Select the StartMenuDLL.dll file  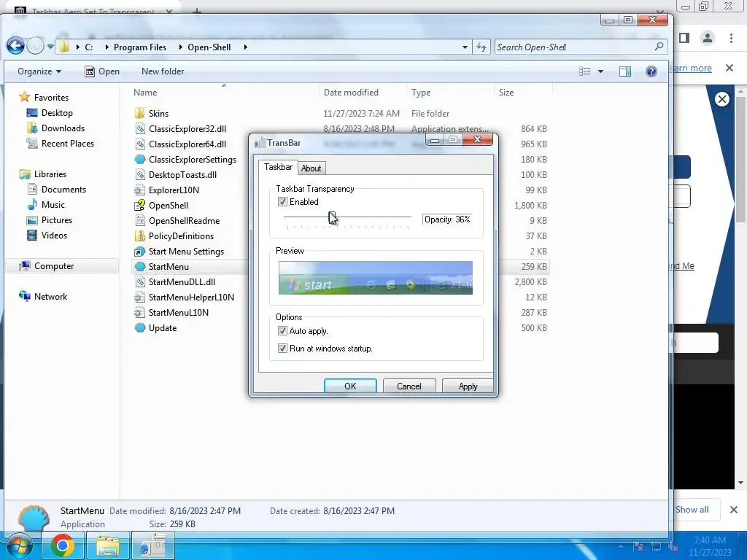click(182, 282)
